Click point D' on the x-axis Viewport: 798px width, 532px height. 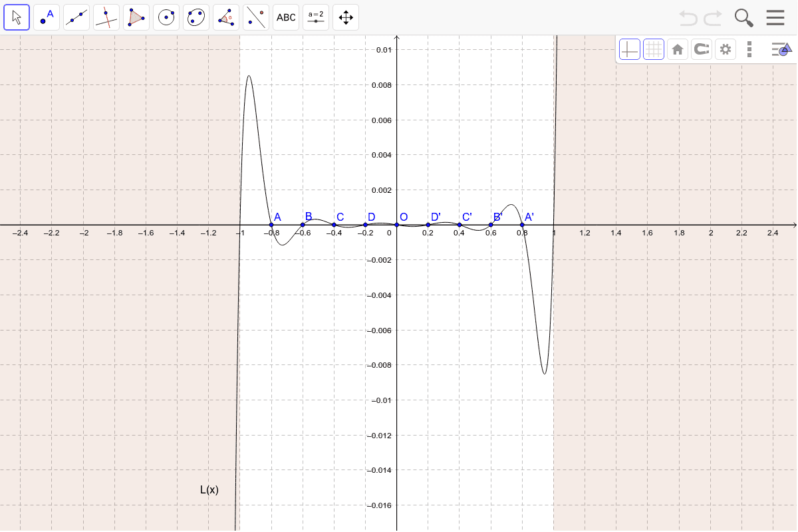pyautogui.click(x=428, y=225)
